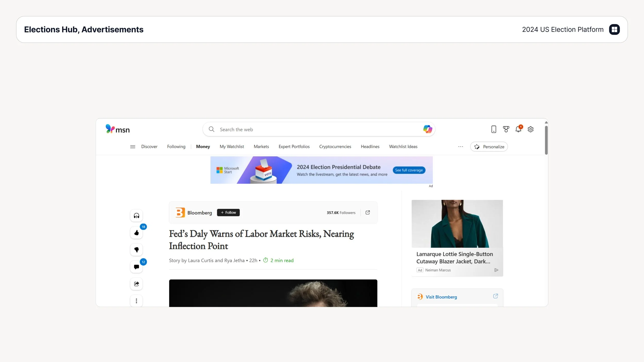Click the Copilot icon in search bar
The height and width of the screenshot is (362, 644).
pyautogui.click(x=428, y=129)
